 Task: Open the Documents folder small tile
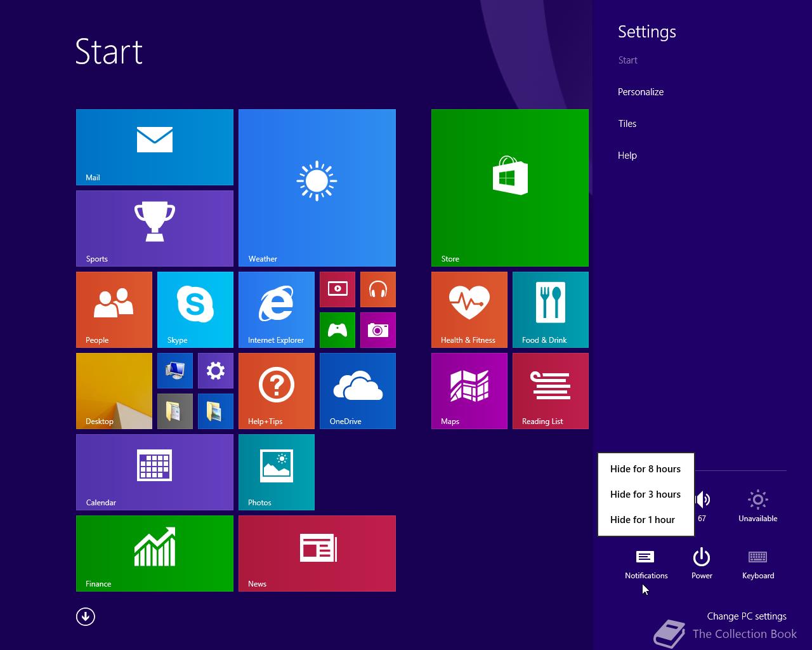pyautogui.click(x=175, y=411)
